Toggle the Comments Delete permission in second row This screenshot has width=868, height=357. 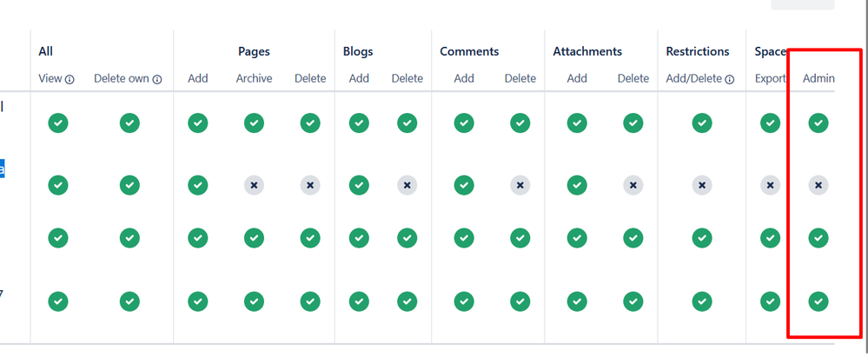[520, 185]
